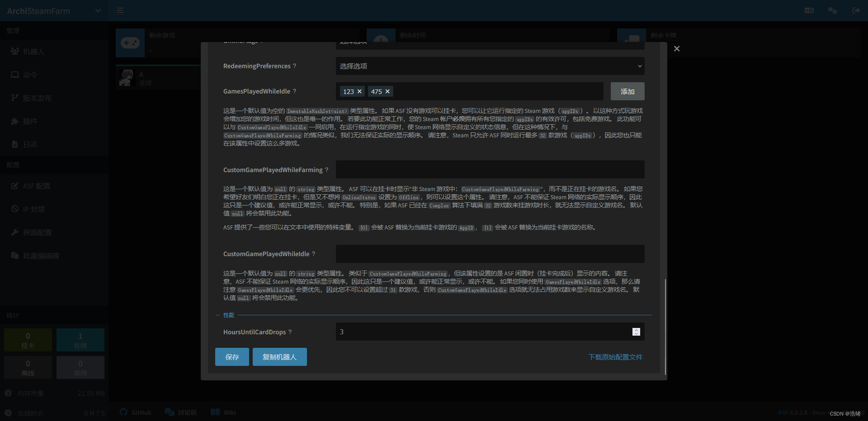Image resolution: width=868 pixels, height=421 pixels.
Task: Click the 复制机器人 button
Action: (x=279, y=357)
